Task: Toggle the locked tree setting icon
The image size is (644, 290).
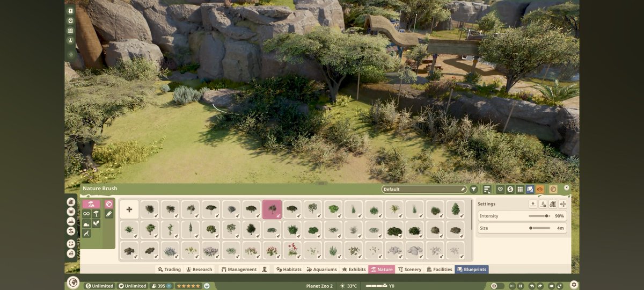Action: [543, 204]
